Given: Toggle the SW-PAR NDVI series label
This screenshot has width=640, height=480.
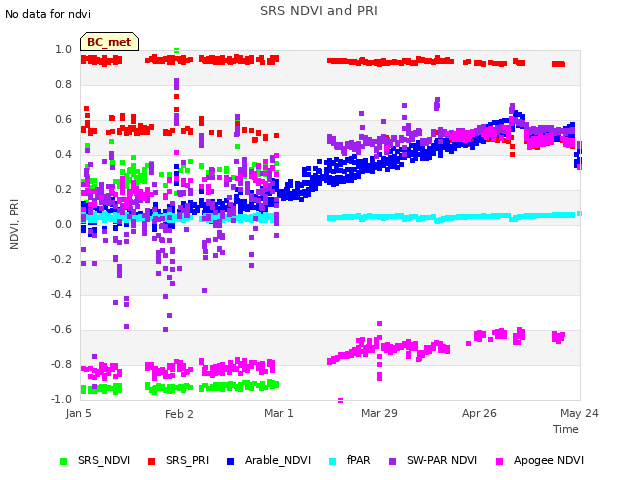Looking at the screenshot, I should (x=442, y=460).
